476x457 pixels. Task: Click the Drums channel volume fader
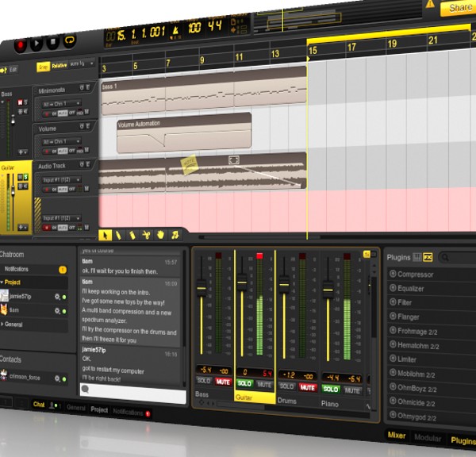click(x=284, y=283)
